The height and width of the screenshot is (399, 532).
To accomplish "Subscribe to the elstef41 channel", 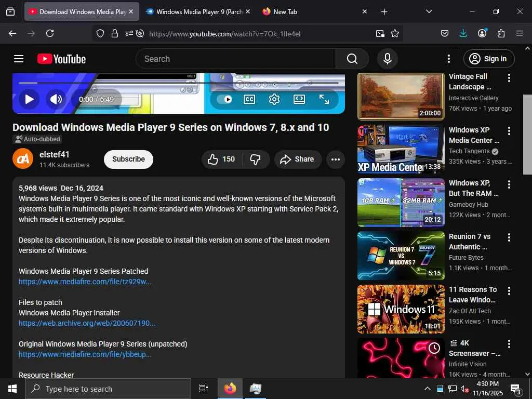I will coord(128,159).
